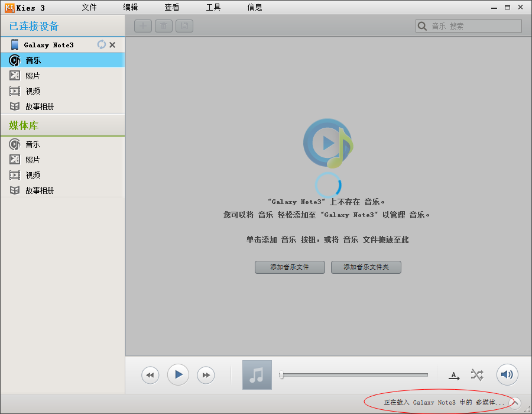The image size is (532, 414).
Task: Open the 工具 menu
Action: click(x=213, y=8)
